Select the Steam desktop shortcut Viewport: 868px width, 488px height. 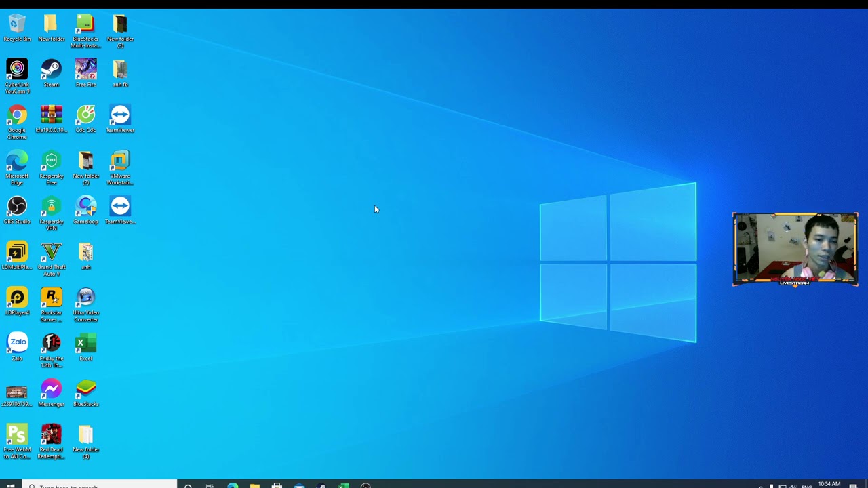point(52,73)
